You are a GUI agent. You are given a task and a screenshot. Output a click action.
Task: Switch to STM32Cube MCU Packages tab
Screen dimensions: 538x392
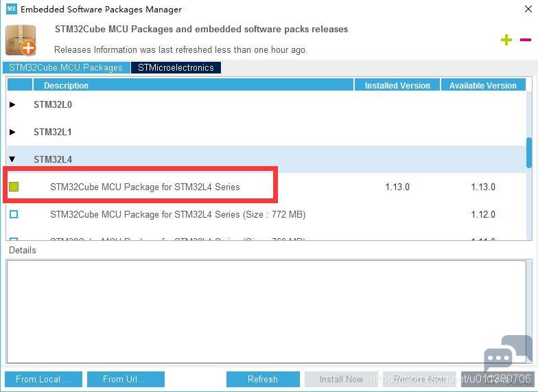66,67
